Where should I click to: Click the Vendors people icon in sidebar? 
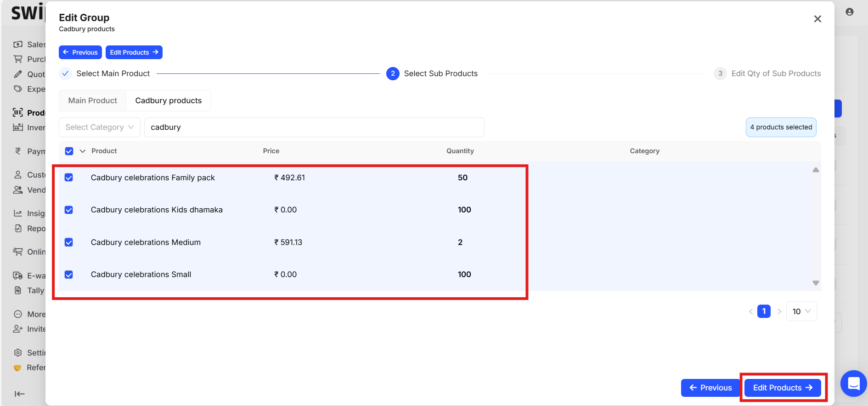18,189
